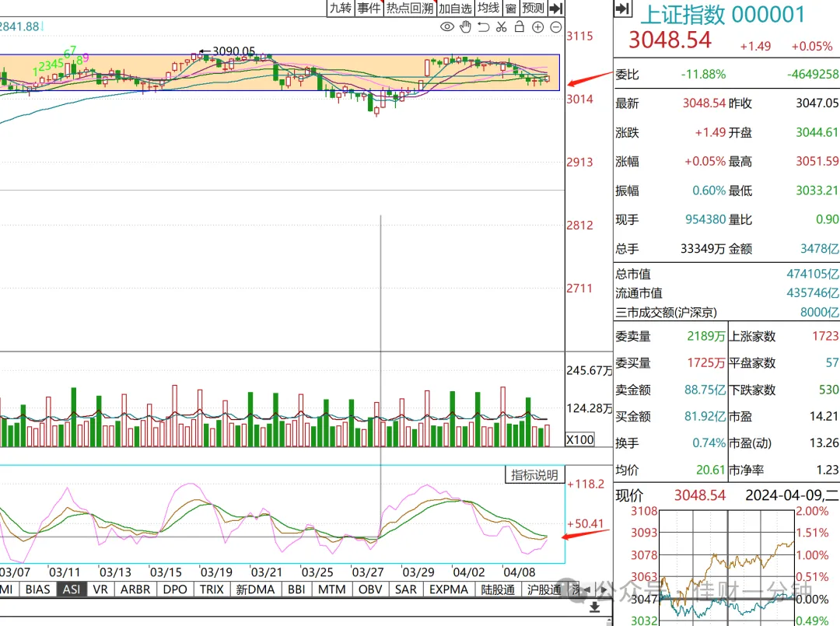This screenshot has width=840, height=626.
Task: Collapse the quote panel arrow beside 上证指数
Action: pyautogui.click(x=622, y=9)
